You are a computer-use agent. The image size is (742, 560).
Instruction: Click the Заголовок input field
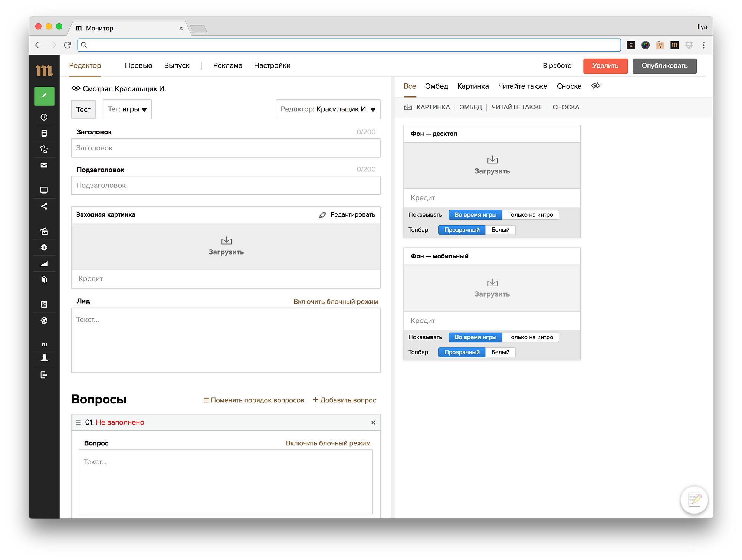tap(226, 148)
